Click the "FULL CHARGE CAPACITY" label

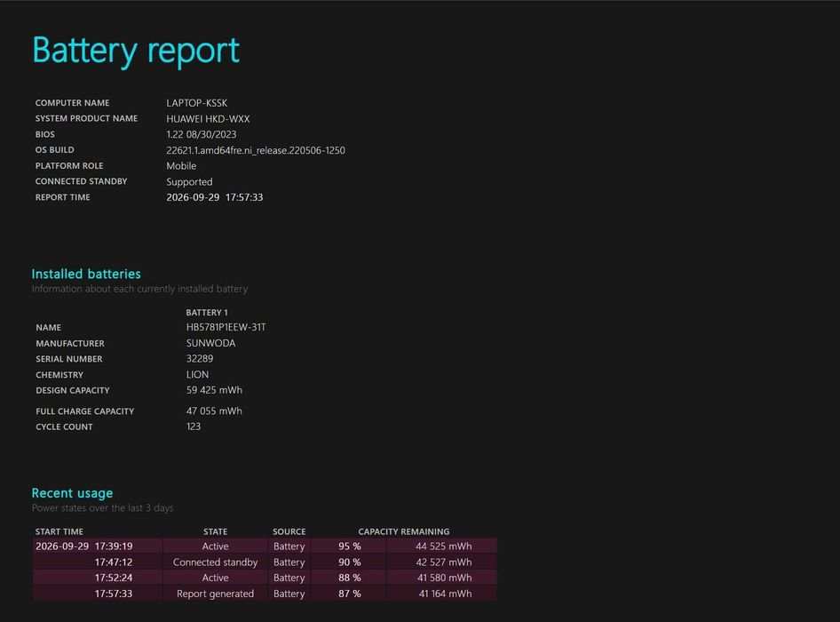84,411
